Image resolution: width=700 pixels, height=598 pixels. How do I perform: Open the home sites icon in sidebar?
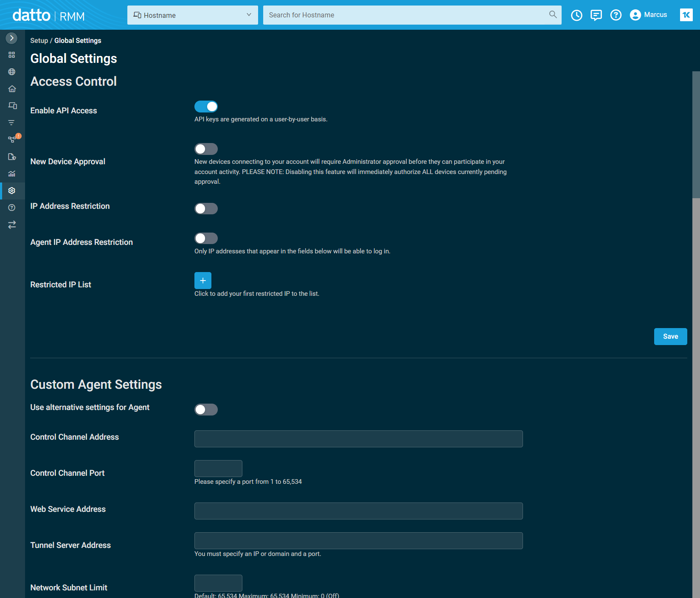click(x=12, y=89)
